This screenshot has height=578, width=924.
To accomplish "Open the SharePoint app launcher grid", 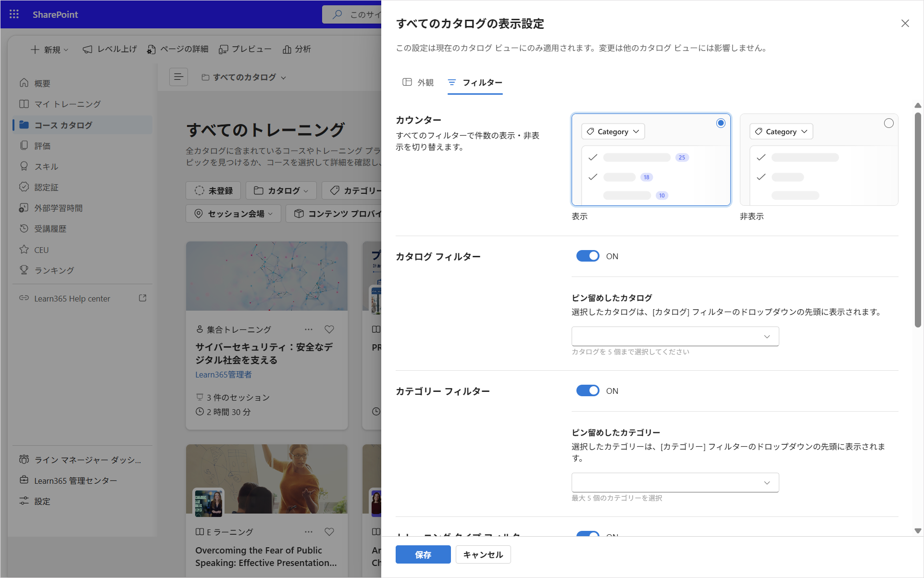I will 14,14.
